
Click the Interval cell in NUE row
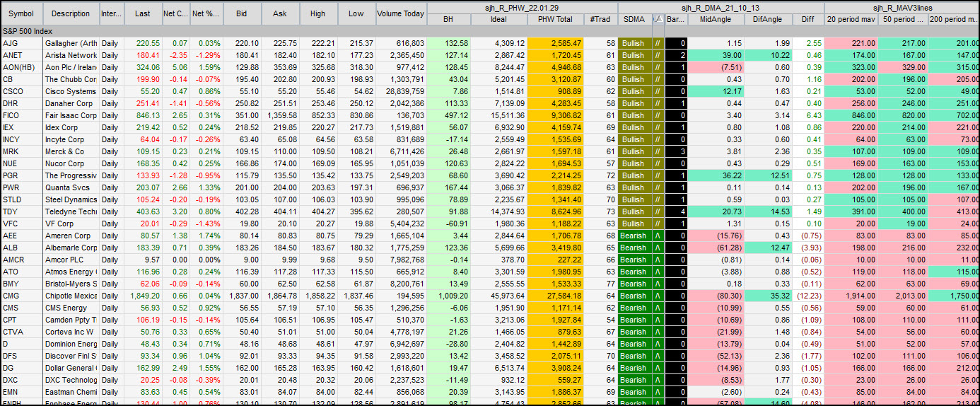(112, 163)
